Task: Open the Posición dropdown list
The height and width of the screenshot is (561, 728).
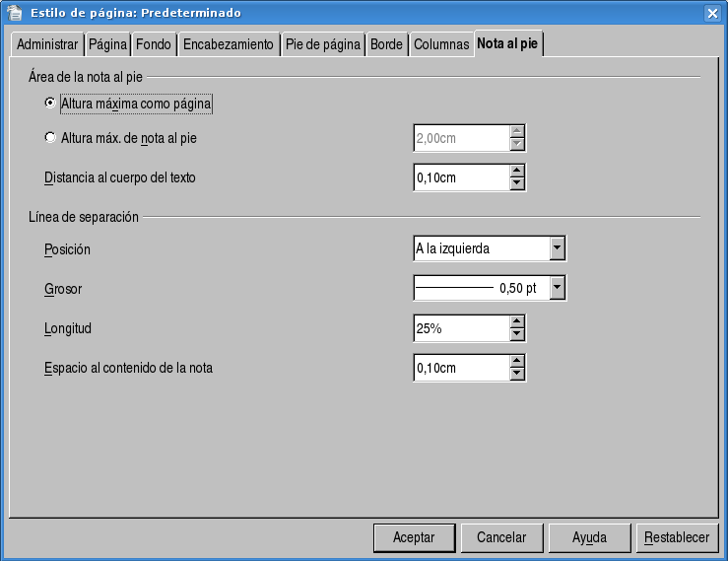Action: [x=558, y=248]
